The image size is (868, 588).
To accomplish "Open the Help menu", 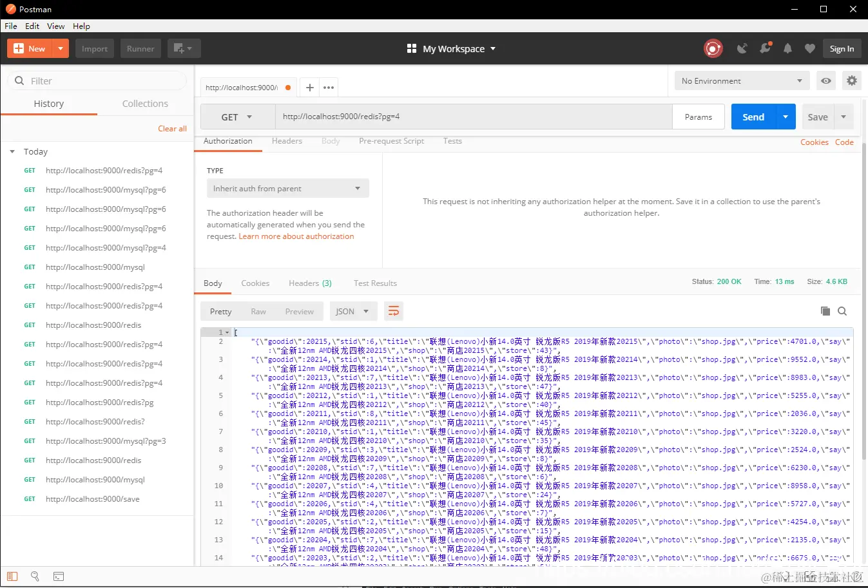I will tap(81, 26).
